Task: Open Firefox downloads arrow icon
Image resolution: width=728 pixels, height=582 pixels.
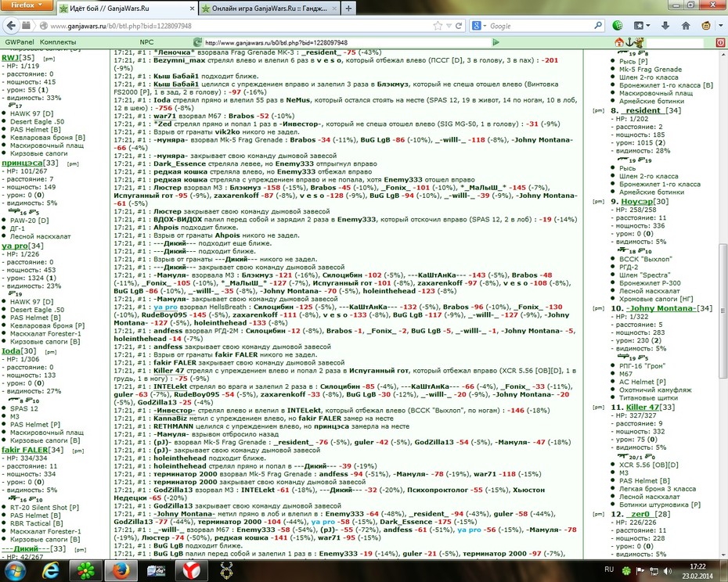Action: pyautogui.click(x=665, y=26)
